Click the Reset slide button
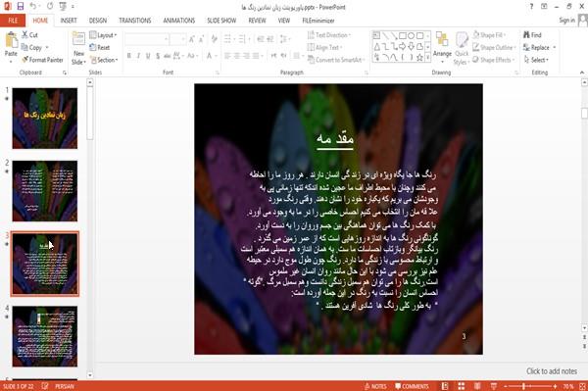 (x=100, y=48)
